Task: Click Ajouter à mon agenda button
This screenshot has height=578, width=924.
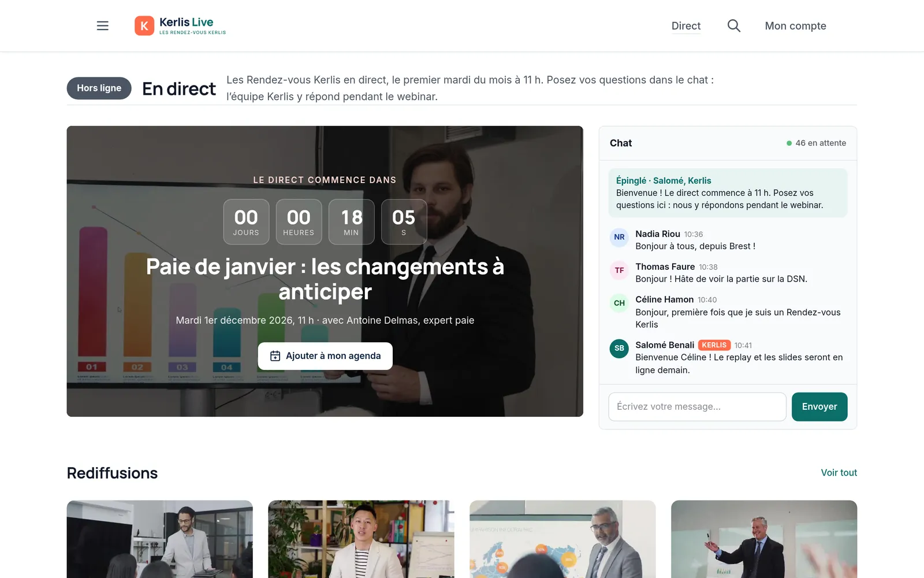Action: [x=325, y=356]
